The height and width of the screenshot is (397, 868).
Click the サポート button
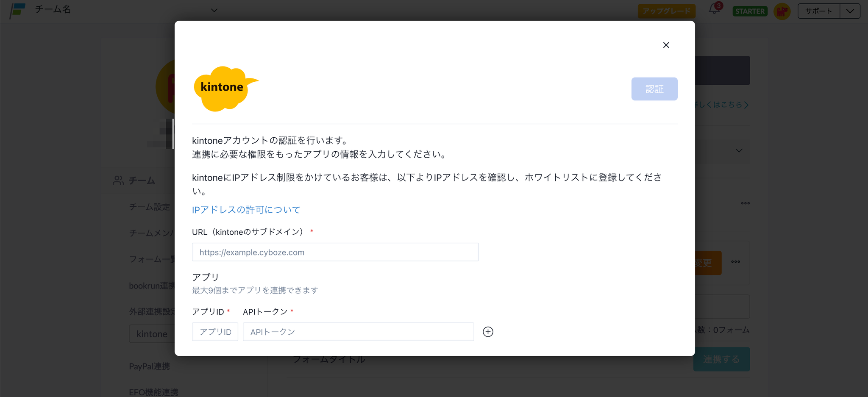(818, 11)
